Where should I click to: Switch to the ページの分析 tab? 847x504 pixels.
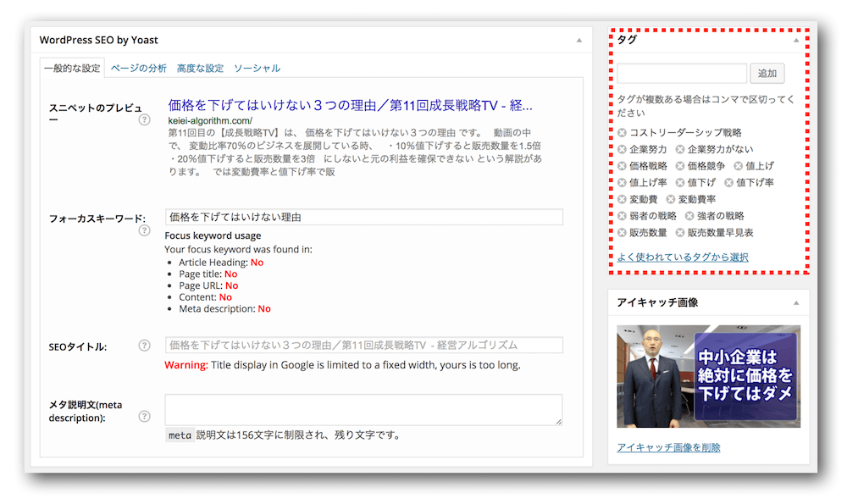point(138,69)
